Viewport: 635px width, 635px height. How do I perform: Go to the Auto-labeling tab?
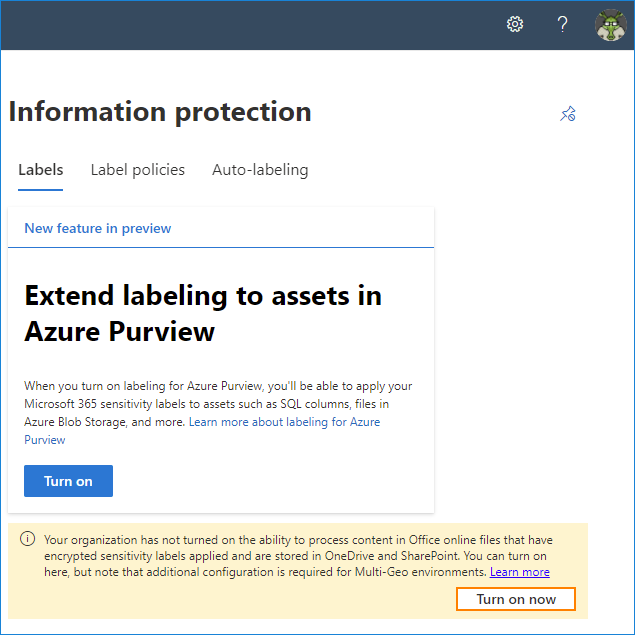[260, 170]
